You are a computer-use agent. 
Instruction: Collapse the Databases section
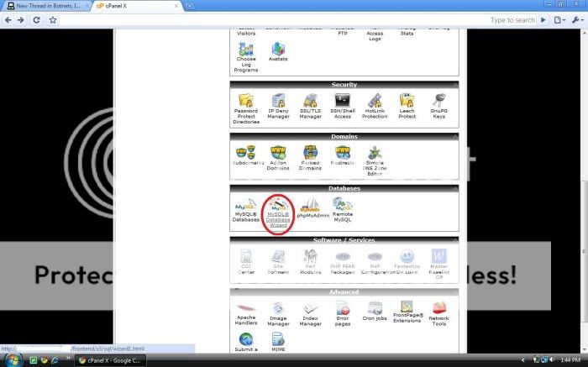coord(454,188)
